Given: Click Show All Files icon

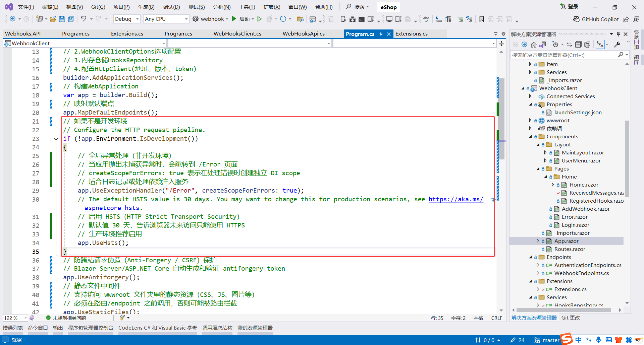Looking at the screenshot, I should [587, 45].
